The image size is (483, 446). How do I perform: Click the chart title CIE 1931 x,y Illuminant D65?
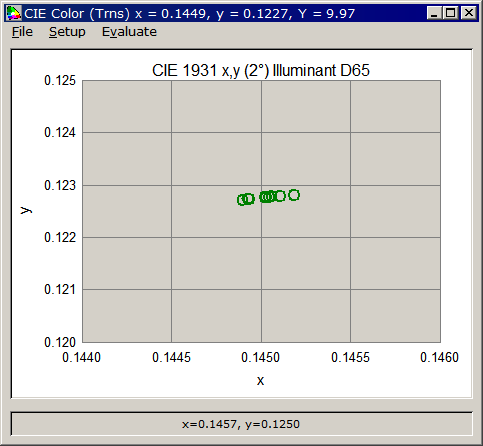click(x=261, y=70)
